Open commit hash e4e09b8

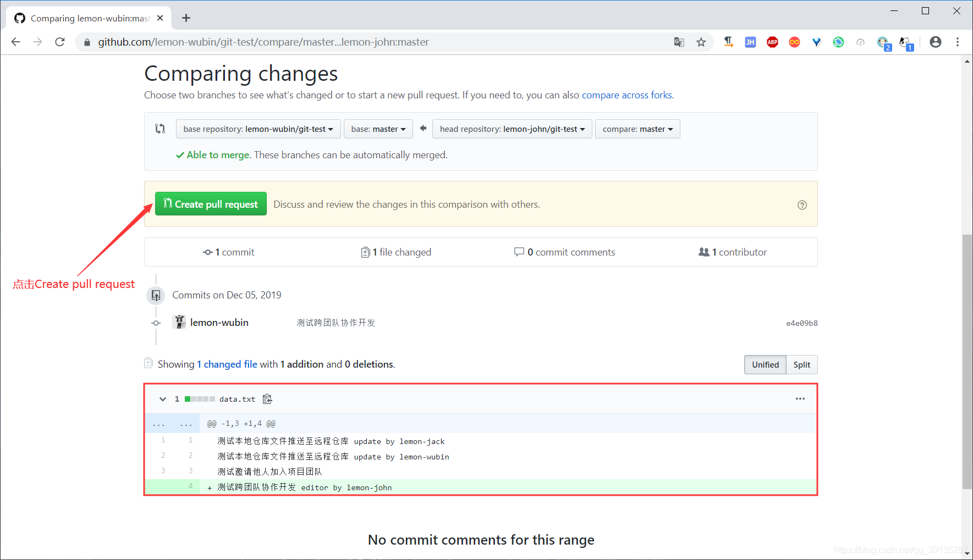pyautogui.click(x=802, y=323)
